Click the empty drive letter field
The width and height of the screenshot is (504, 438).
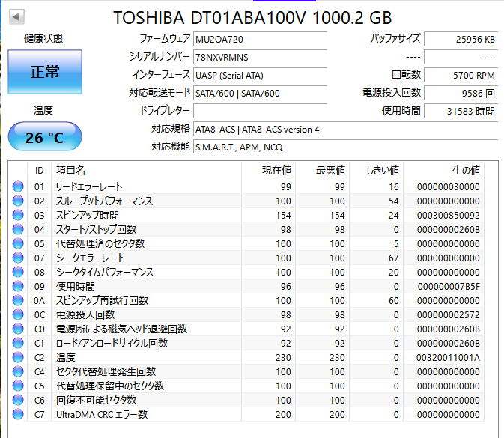click(260, 112)
